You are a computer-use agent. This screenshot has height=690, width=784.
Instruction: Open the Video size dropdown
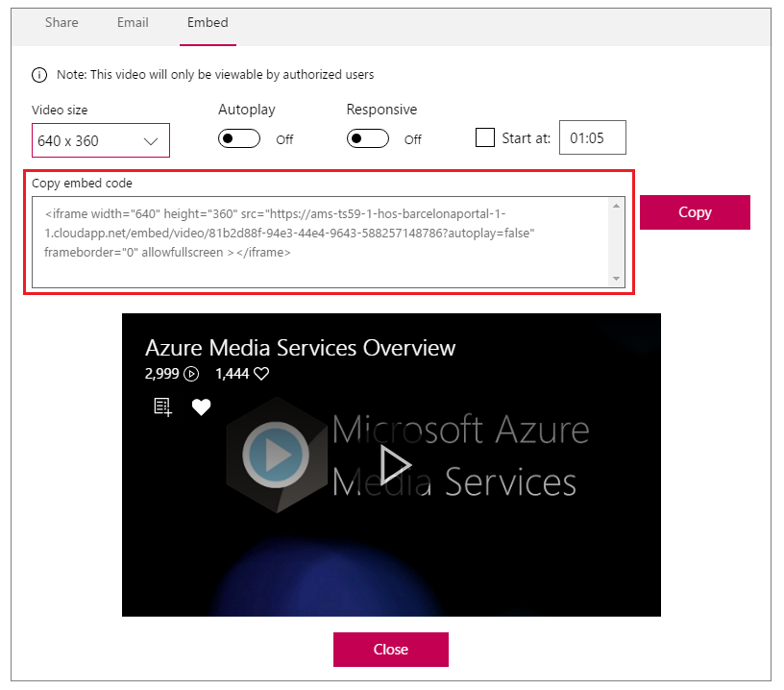(100, 140)
